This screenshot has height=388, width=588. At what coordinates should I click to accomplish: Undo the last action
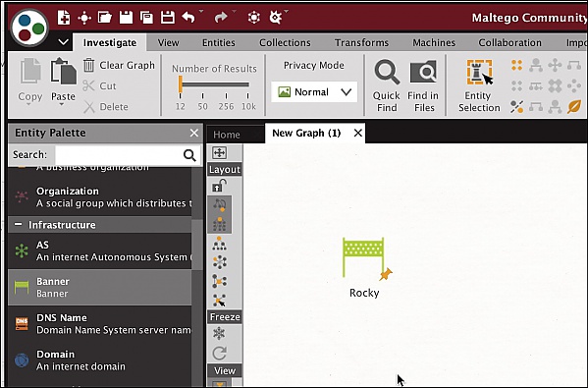tap(188, 18)
